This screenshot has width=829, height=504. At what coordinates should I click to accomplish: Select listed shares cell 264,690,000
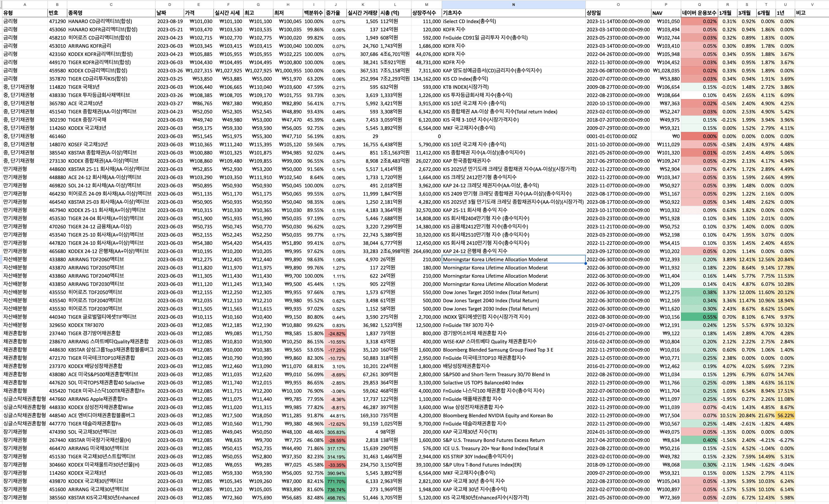tap(426, 251)
